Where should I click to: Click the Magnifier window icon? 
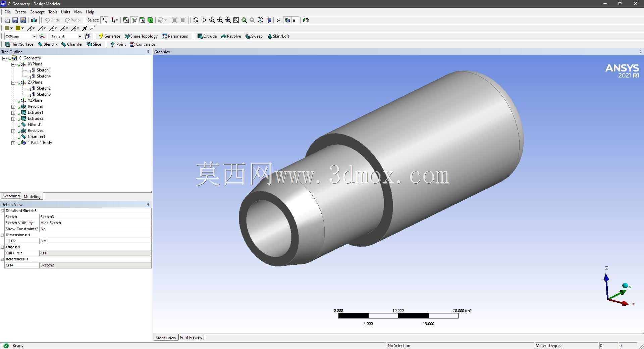tap(236, 20)
